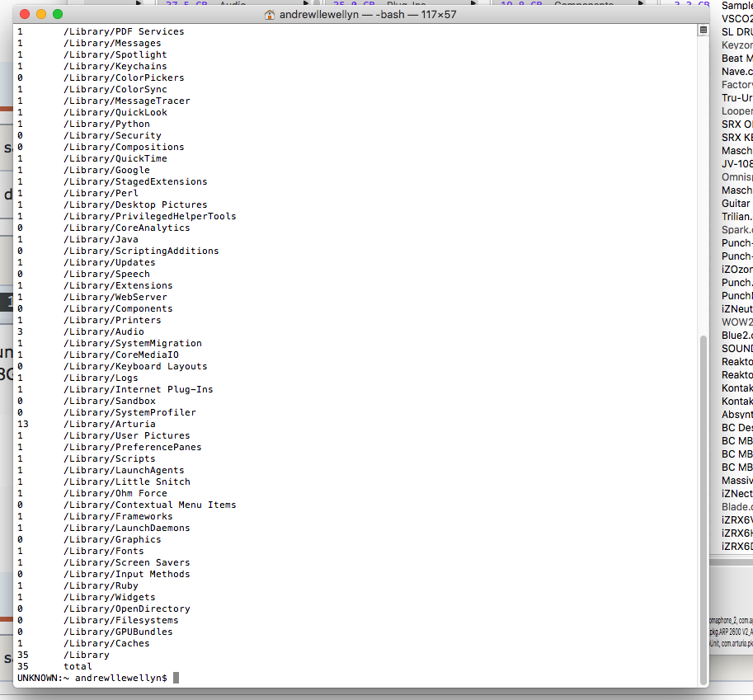
Task: Select 'Blue2' item in the background Finder list
Action: coord(737,335)
